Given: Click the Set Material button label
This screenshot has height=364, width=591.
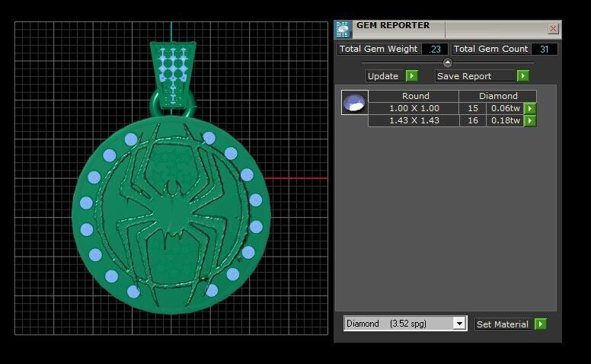Looking at the screenshot, I should coord(503,324).
